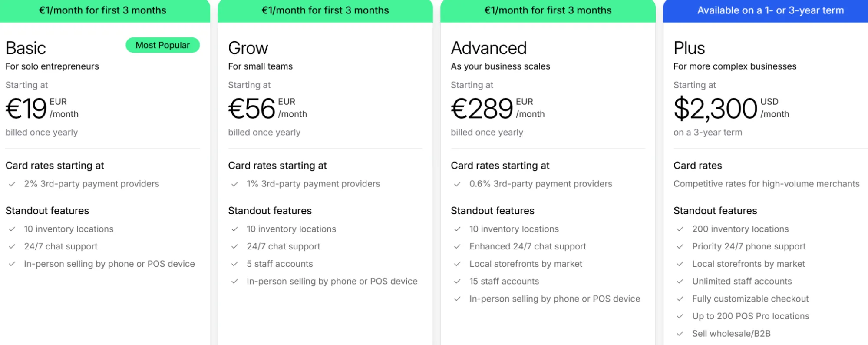Click "Priority 24/7 phone support" feature text

tap(749, 246)
